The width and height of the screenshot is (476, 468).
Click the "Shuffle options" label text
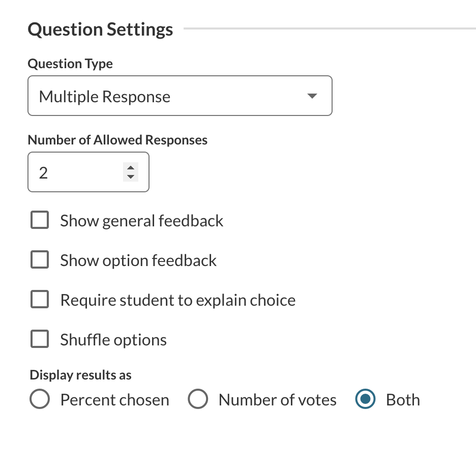113,340
